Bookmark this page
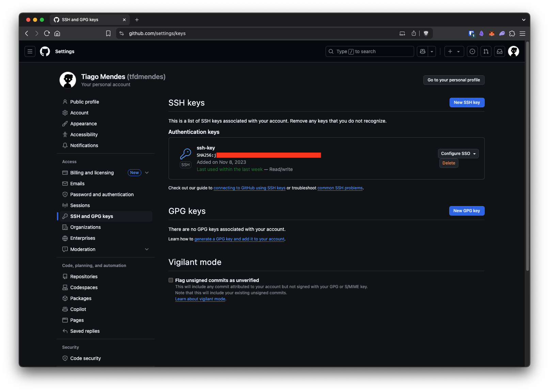The width and height of the screenshot is (549, 392). coord(108,33)
